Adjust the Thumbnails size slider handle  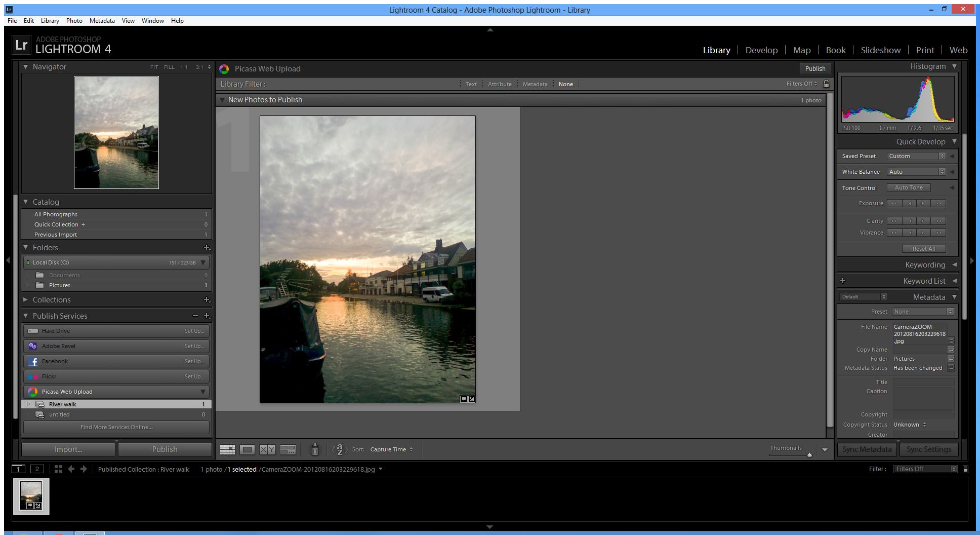click(x=809, y=455)
